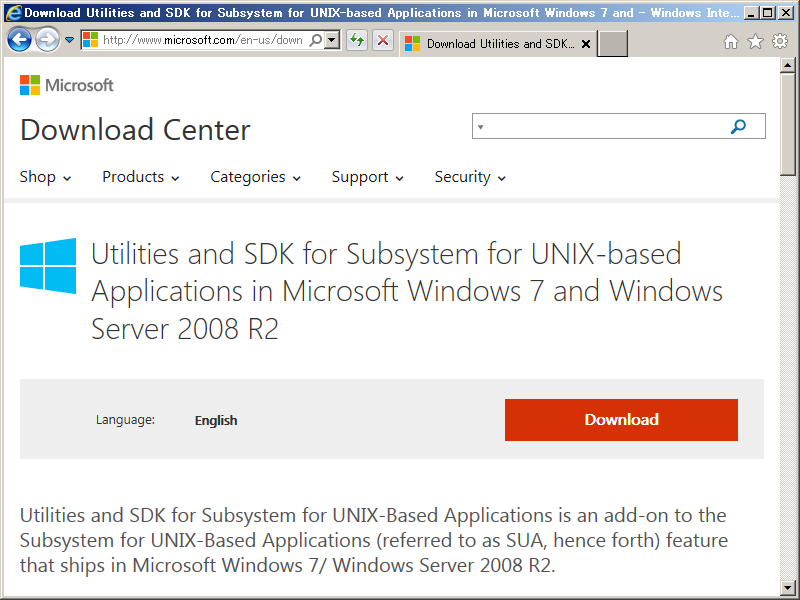Click inside the Download Center search box
Image resolution: width=800 pixels, height=600 pixels.
(600, 126)
